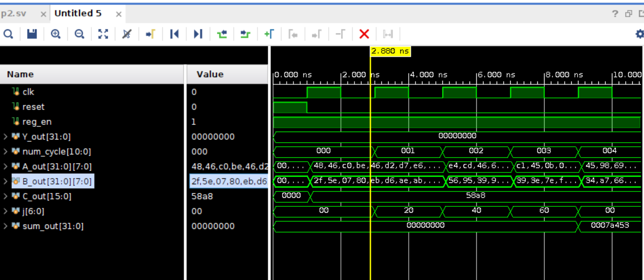Select the clk signal
The image size is (644, 280).
(x=28, y=92)
